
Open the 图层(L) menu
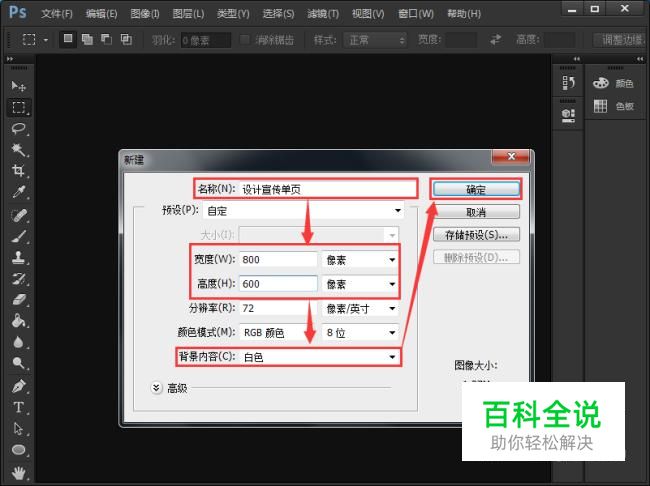[188, 14]
